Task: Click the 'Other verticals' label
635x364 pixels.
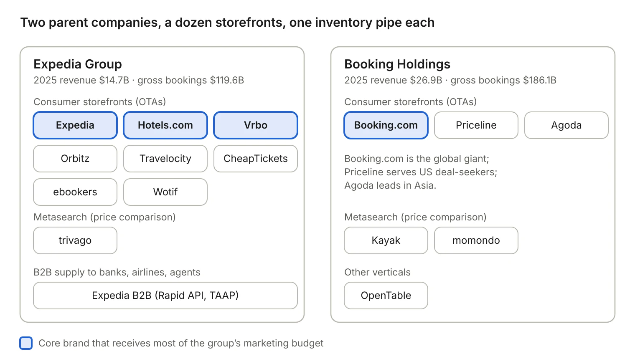Action: [377, 272]
